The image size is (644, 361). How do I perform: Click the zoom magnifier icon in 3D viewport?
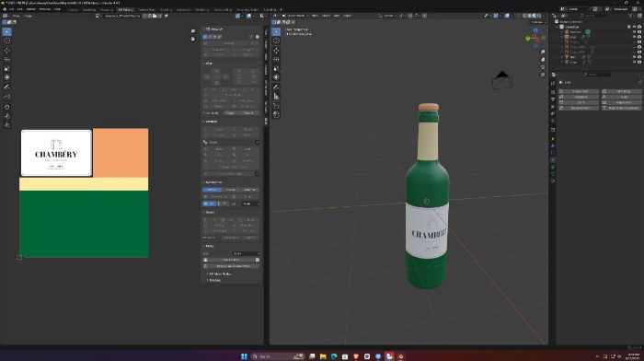coord(543,52)
